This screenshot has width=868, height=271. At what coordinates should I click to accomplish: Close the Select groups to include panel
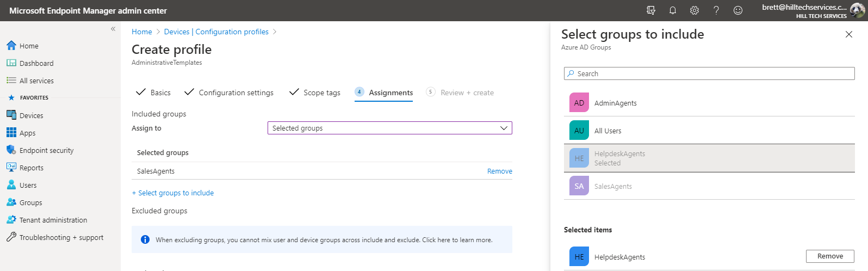click(849, 34)
